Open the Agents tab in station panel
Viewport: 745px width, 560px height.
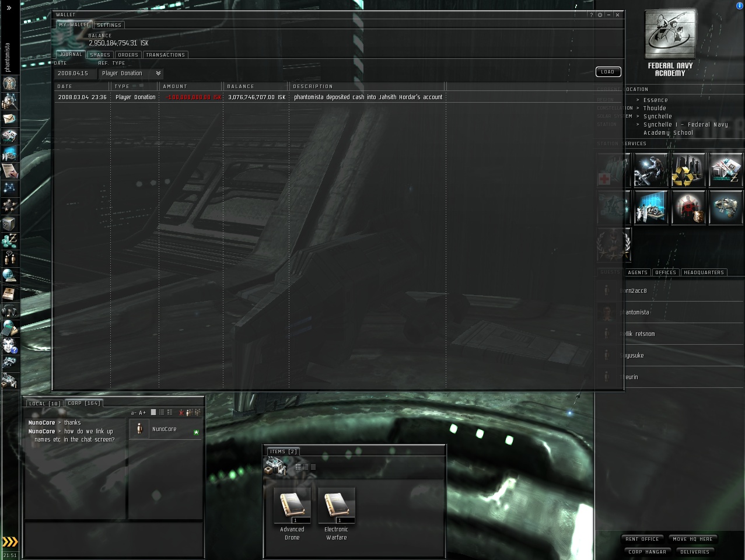638,272
